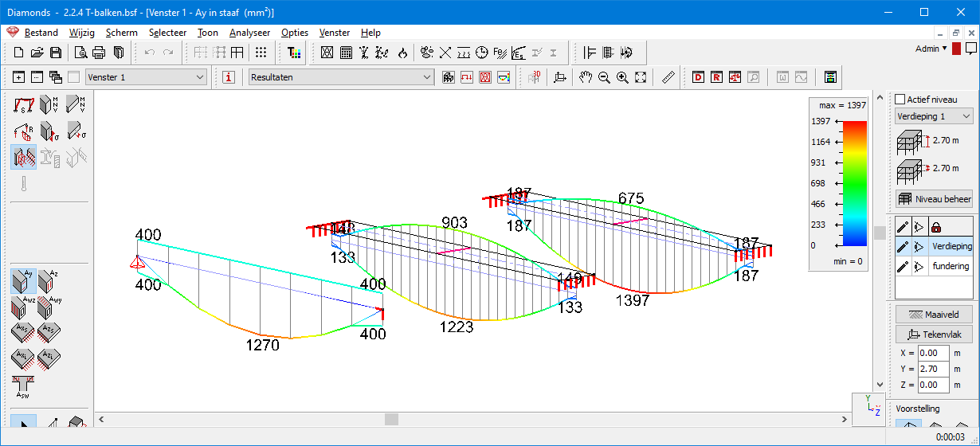Screen dimensions: 980x446
Task: Toggle the axes coordinate system icon
Action: tap(559, 77)
